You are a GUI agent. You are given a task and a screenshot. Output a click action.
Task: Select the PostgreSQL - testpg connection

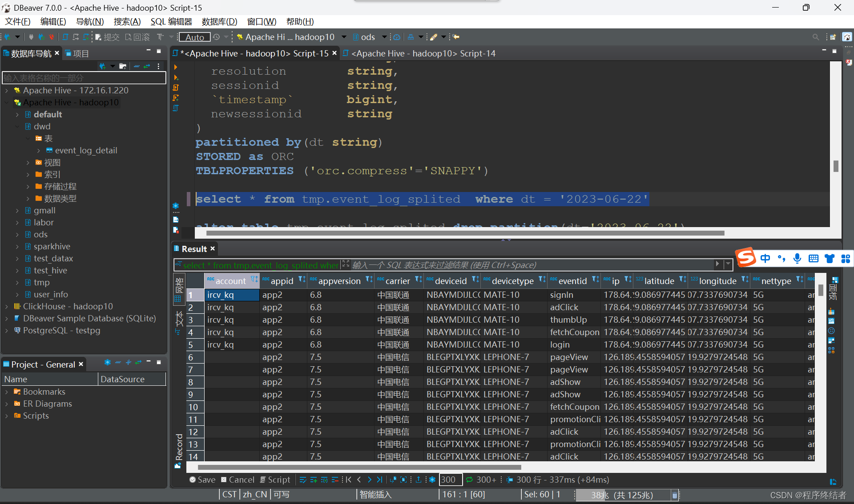61,331
